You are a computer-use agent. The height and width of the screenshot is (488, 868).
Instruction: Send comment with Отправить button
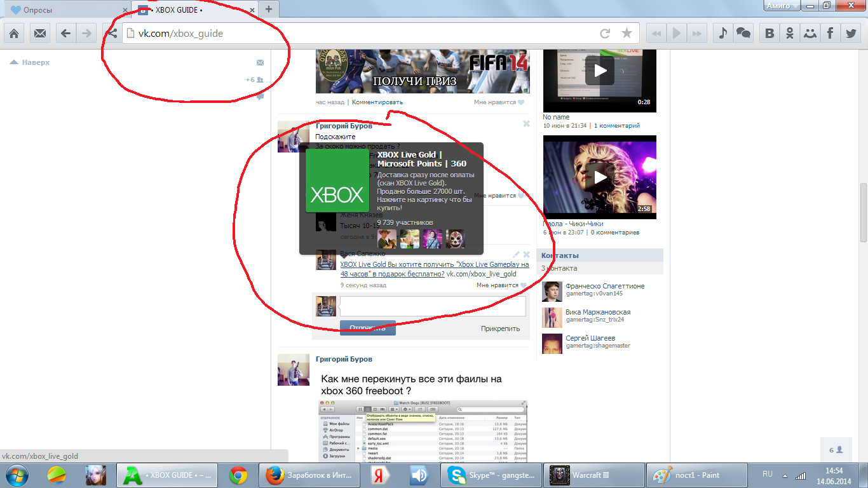pos(367,328)
